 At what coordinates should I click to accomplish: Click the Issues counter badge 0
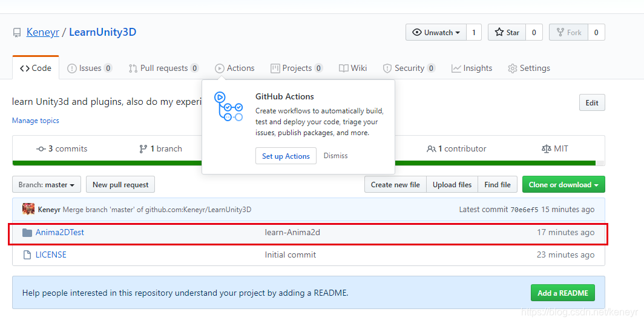(x=108, y=68)
